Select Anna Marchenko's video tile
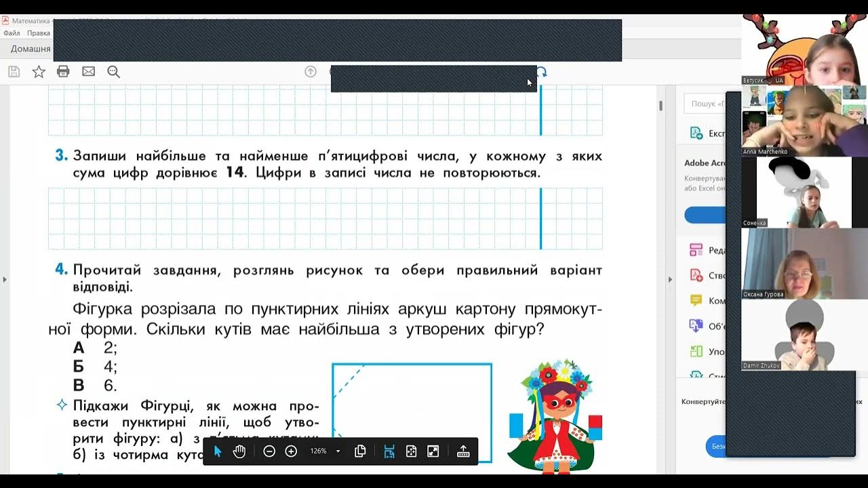 pos(805,121)
